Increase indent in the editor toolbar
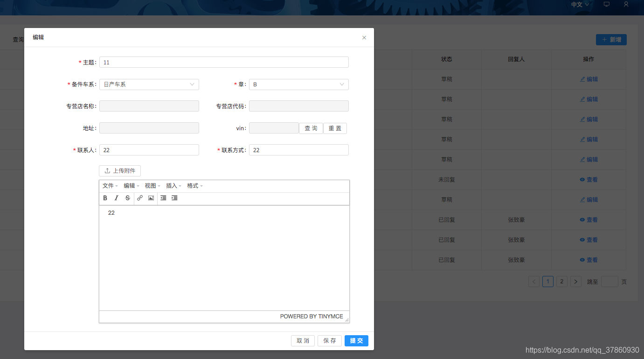Viewport: 644px width, 359px height. 174,198
